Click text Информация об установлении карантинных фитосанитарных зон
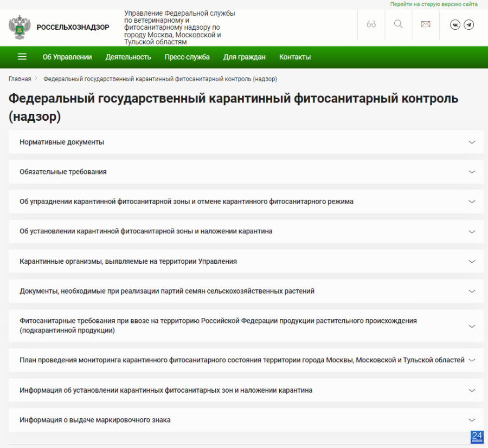Screen dimensions: 488x448 166,390
